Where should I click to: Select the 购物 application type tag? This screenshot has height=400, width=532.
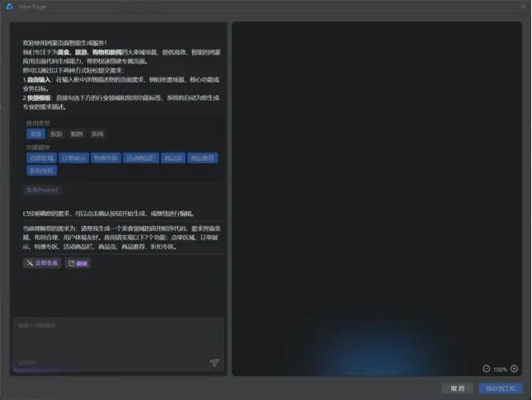pyautogui.click(x=77, y=134)
